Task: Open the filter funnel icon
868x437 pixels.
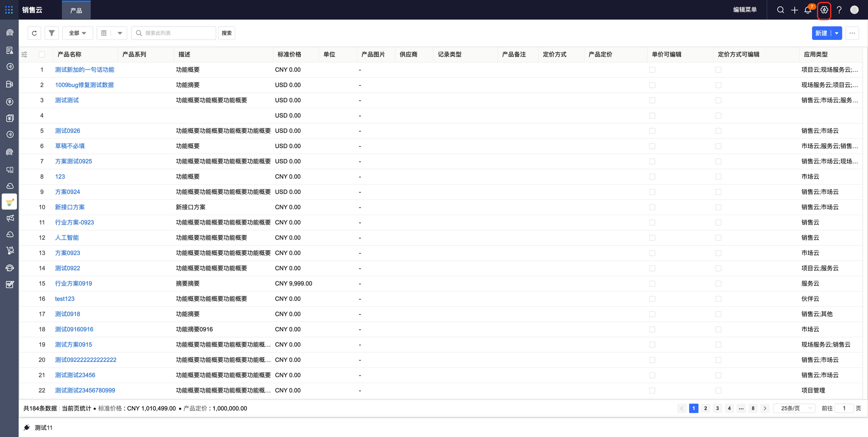Action: (x=52, y=33)
